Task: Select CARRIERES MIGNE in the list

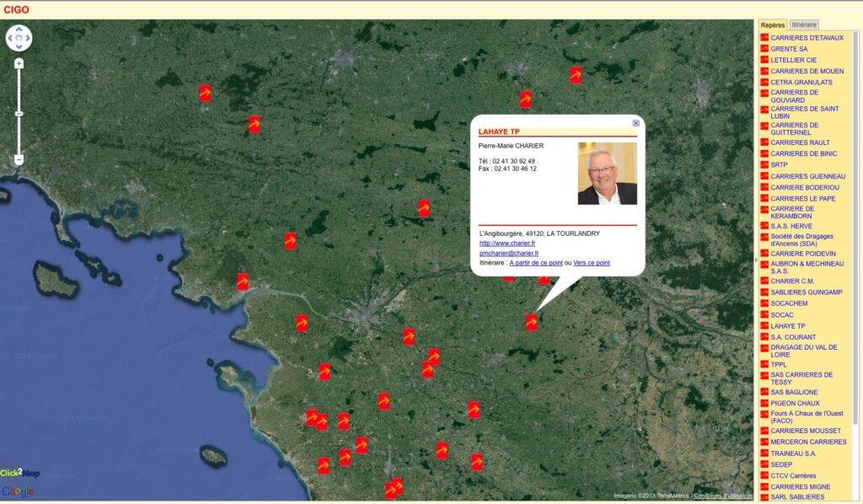Action: click(801, 487)
